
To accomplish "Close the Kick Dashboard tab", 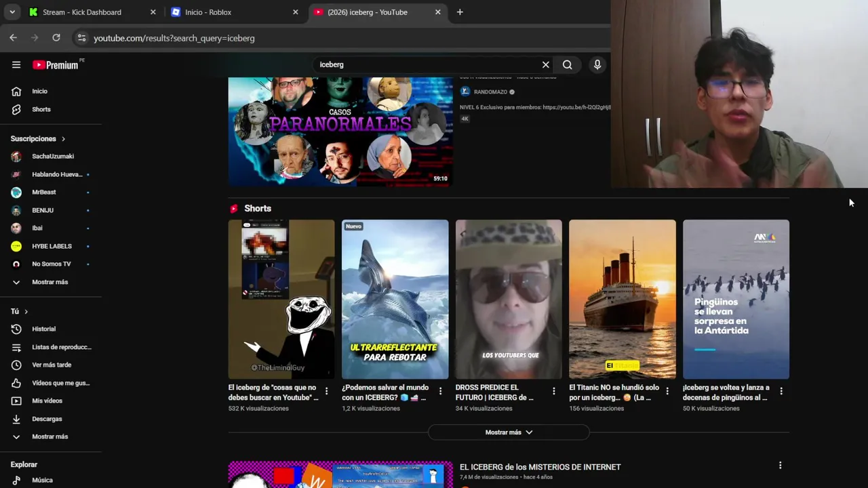I will (153, 12).
